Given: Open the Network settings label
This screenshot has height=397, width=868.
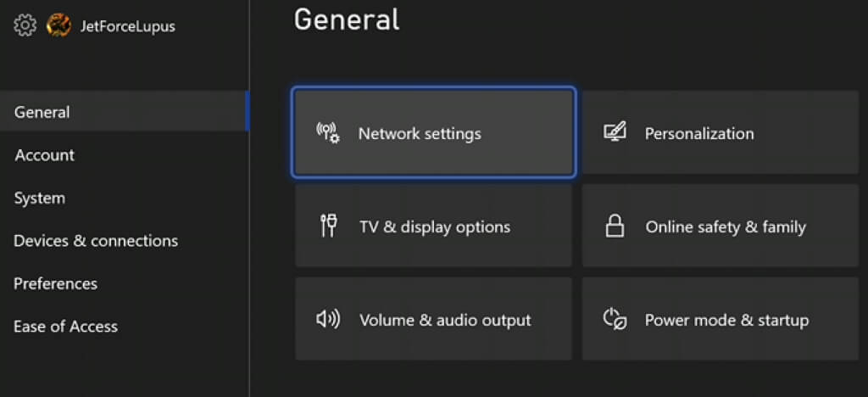Looking at the screenshot, I should point(420,133).
